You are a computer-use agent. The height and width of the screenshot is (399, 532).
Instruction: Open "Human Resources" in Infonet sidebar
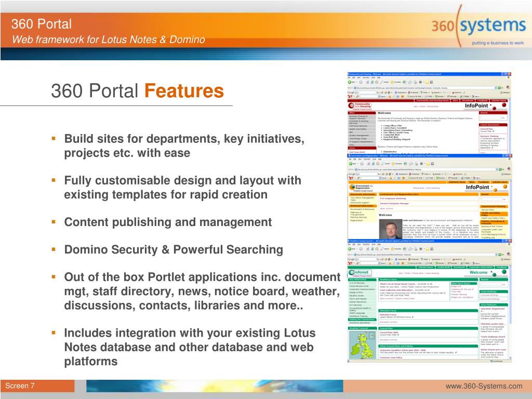(358, 302)
